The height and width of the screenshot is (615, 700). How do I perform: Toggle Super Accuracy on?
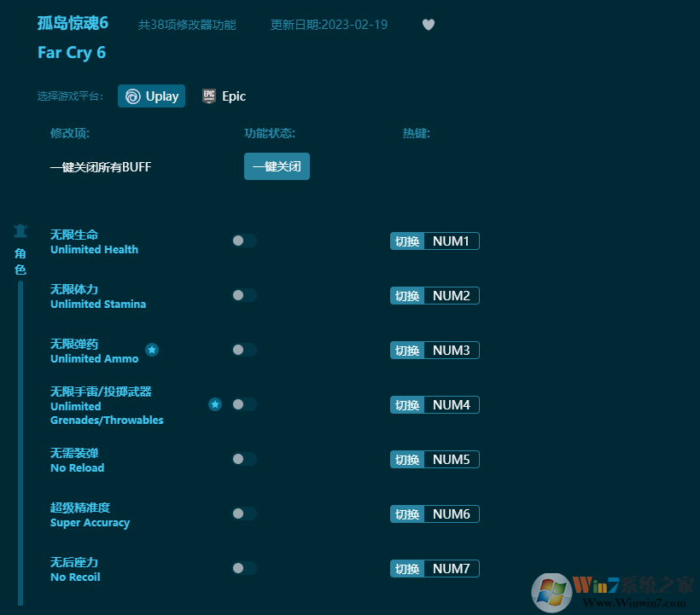click(244, 513)
